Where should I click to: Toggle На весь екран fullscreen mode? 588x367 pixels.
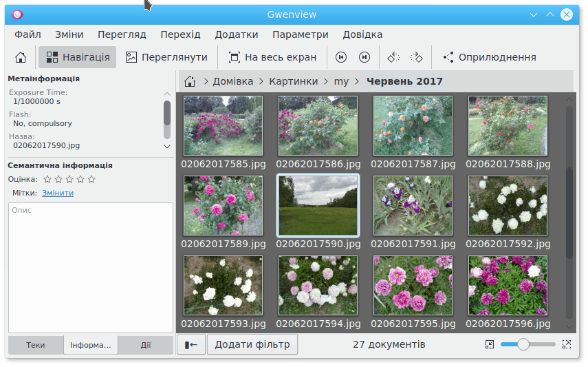(272, 57)
